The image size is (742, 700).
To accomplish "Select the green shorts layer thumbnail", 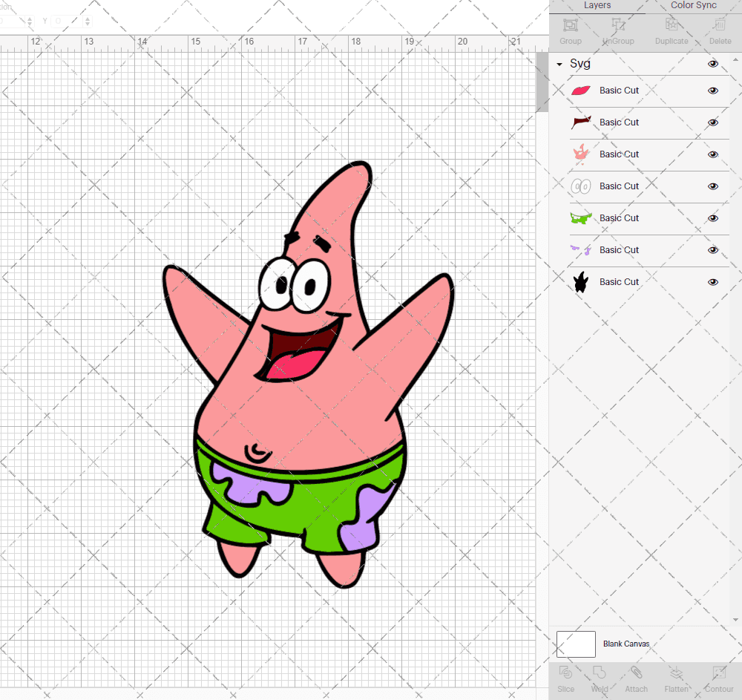I will click(581, 218).
